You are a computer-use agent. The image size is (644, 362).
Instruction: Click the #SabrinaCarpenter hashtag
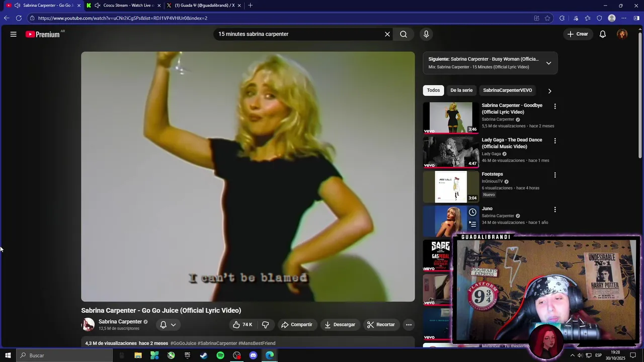[217, 343]
